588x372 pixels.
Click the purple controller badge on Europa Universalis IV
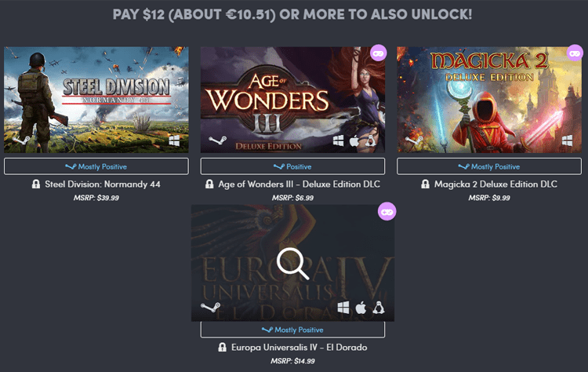pos(387,212)
